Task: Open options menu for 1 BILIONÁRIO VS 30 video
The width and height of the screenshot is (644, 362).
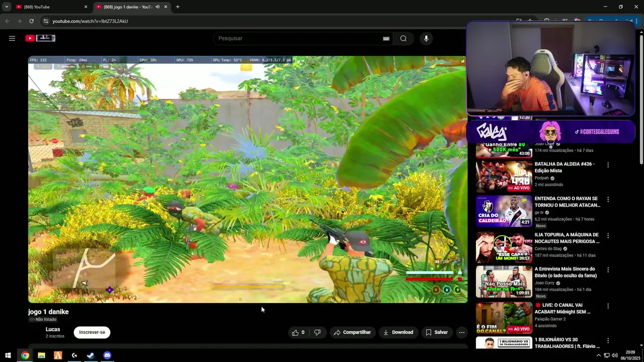Action: [x=608, y=341]
